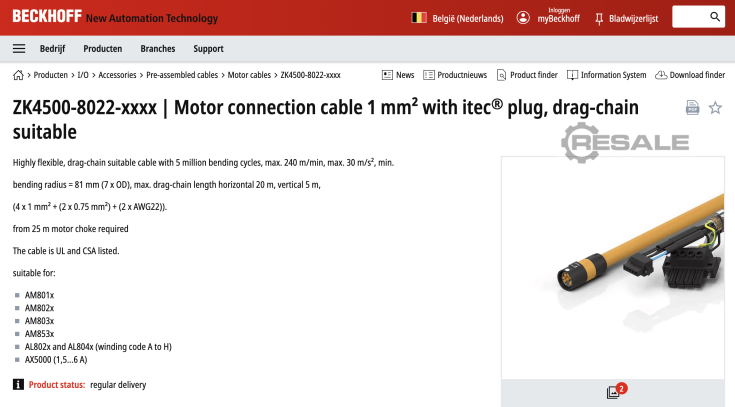Image resolution: width=735 pixels, height=407 pixels.
Task: Click the Belgium flag icon
Action: coord(419,18)
